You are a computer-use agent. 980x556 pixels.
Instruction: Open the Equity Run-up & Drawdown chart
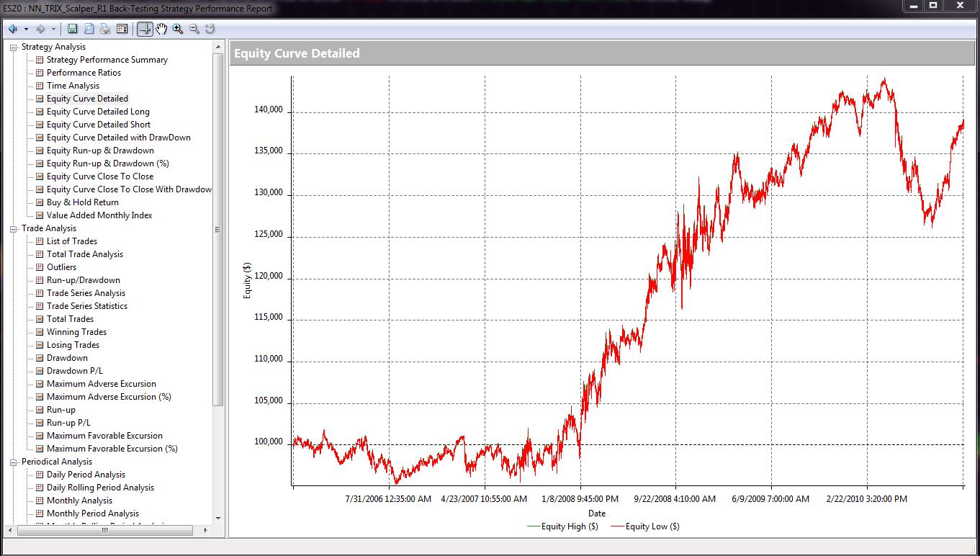100,151
